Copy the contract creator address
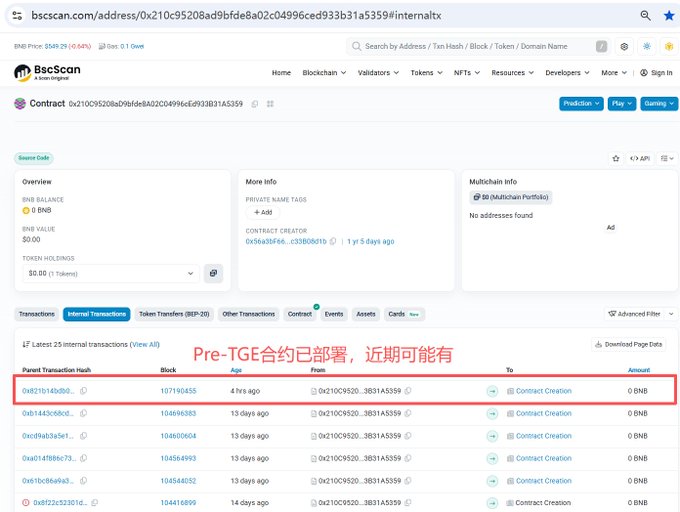Screen dimensions: 680x512 pyautogui.click(x=333, y=241)
